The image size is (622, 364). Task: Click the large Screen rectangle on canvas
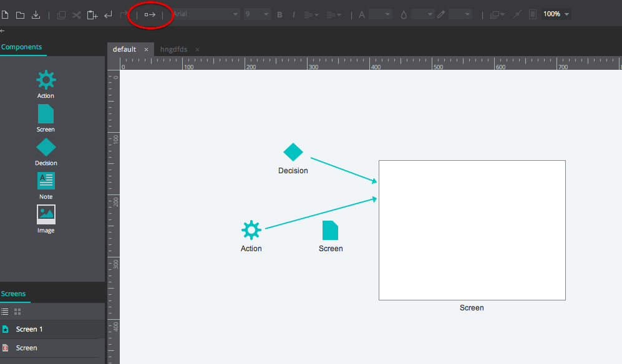click(x=472, y=230)
